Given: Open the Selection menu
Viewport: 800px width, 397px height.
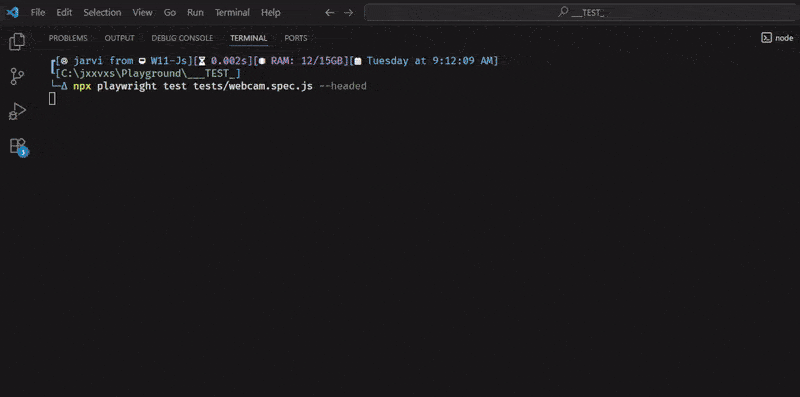Looking at the screenshot, I should click(103, 13).
